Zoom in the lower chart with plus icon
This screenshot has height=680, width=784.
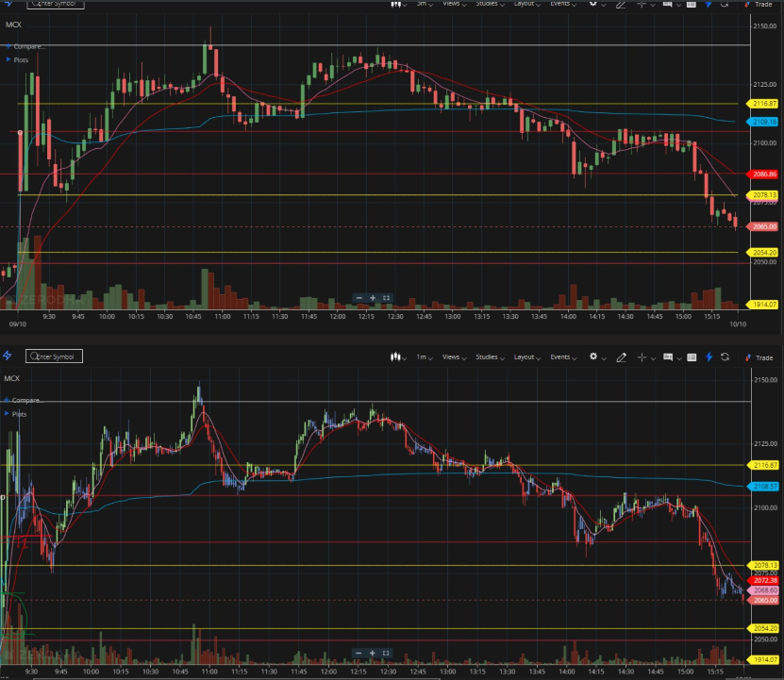372,653
